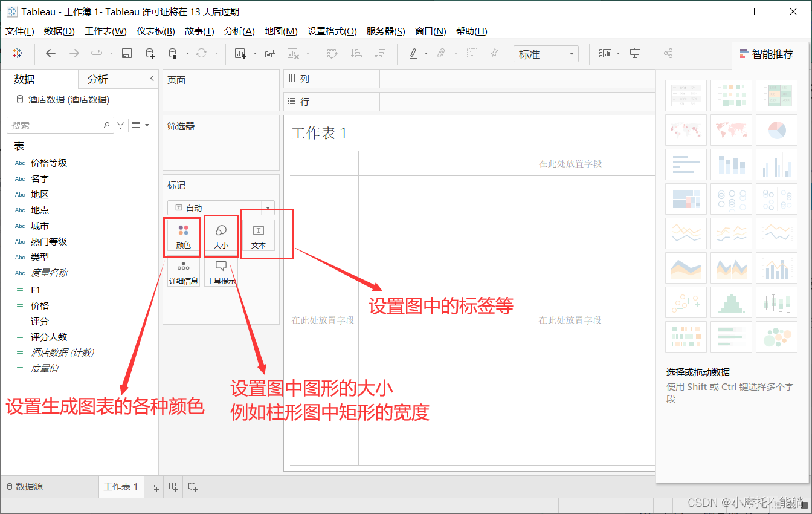The height and width of the screenshot is (514, 812).
Task: Open the 文件(F) menu
Action: coord(20,31)
